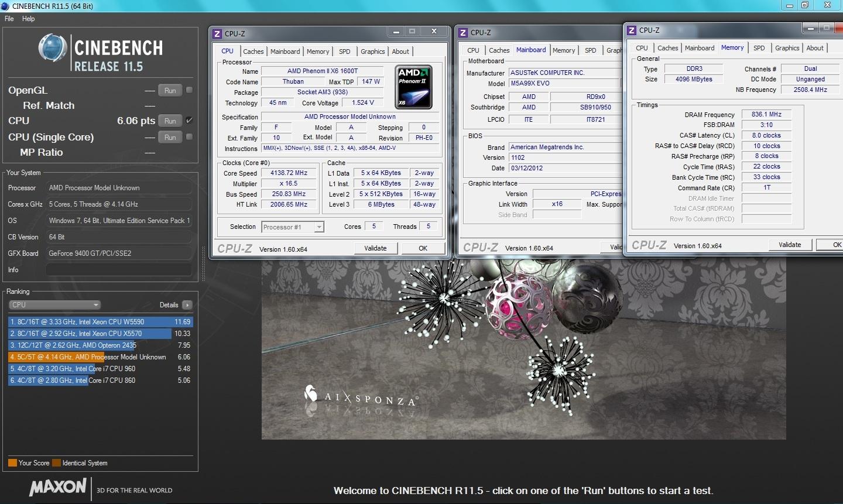Open About tab in first CPU-Z window
843x504 pixels.
[400, 52]
